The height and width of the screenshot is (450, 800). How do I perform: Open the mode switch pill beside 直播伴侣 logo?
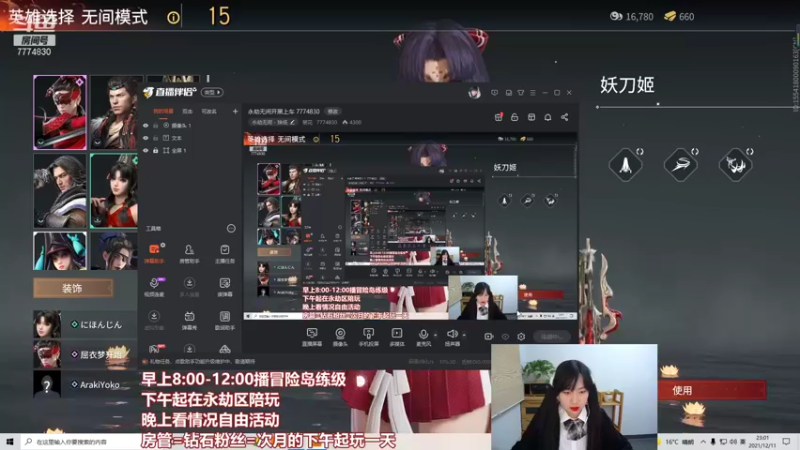[x=212, y=92]
